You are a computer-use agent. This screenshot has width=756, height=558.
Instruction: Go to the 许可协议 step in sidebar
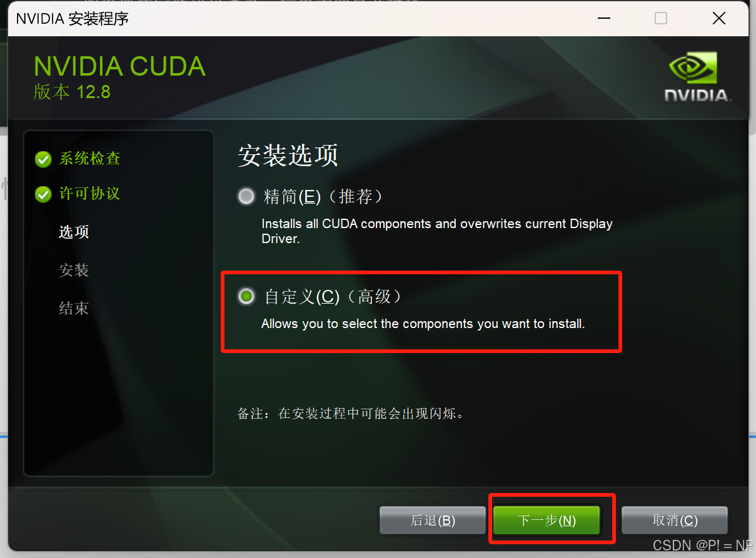(x=89, y=194)
